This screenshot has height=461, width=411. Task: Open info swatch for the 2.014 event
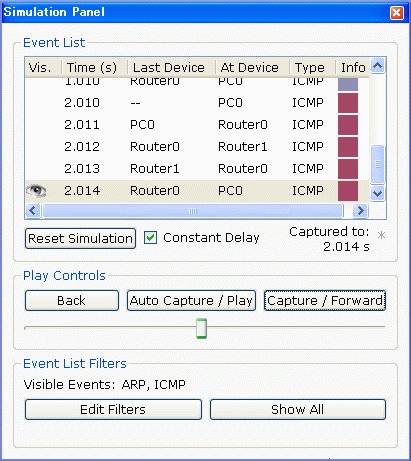(x=348, y=191)
